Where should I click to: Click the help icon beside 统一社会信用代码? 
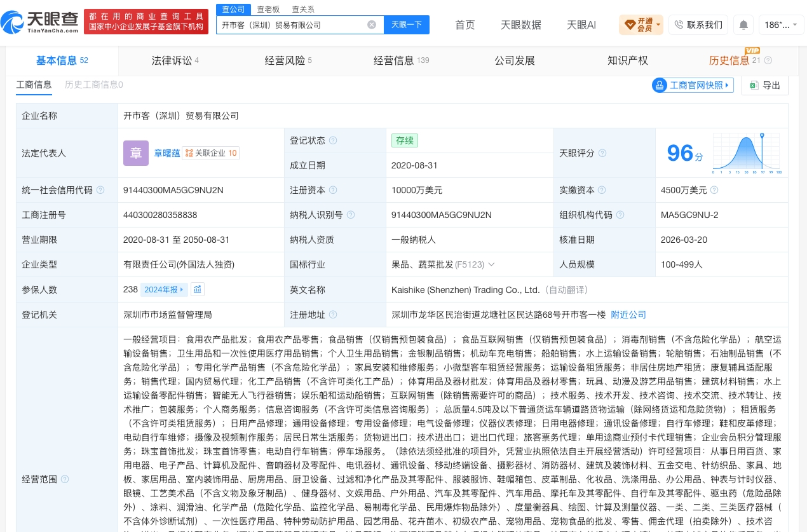pyautogui.click(x=100, y=190)
